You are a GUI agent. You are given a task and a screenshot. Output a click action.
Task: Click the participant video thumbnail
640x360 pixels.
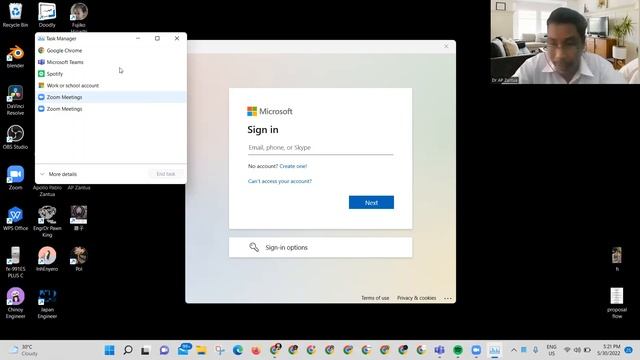565,42
